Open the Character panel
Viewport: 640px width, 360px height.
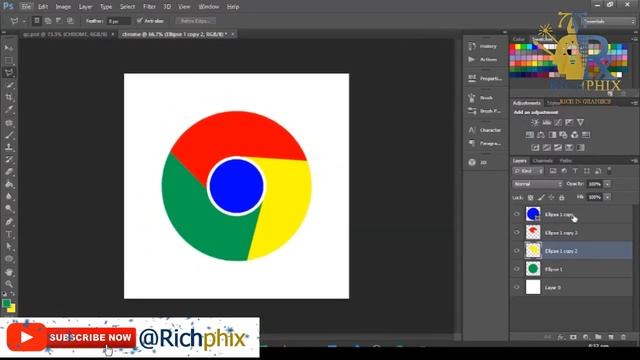tap(484, 130)
